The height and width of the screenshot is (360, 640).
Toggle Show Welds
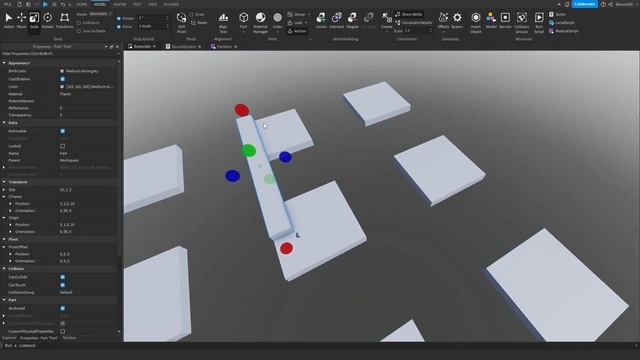click(409, 14)
